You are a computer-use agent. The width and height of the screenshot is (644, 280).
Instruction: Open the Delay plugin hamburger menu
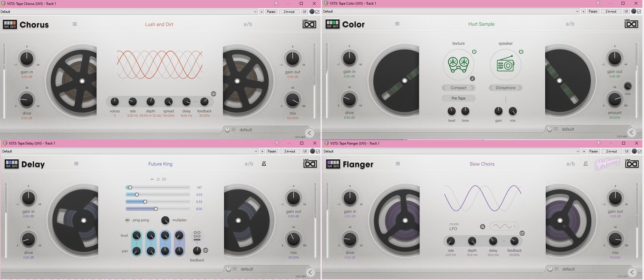(x=76, y=164)
